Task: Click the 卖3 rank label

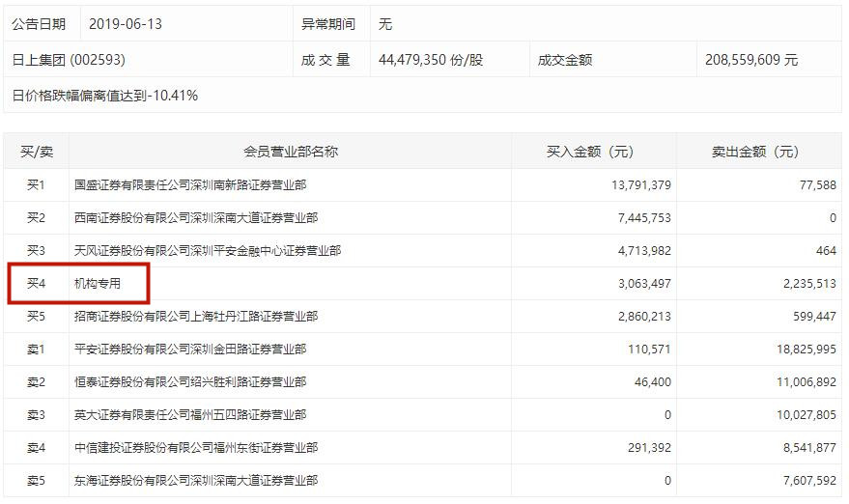Action: [x=37, y=414]
